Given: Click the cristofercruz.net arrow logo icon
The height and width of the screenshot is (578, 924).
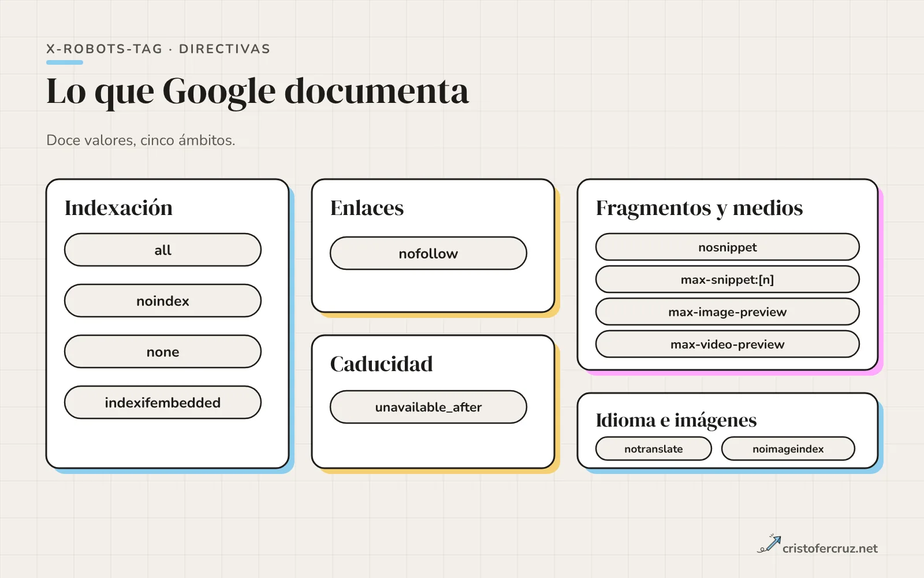Looking at the screenshot, I should 769,544.
